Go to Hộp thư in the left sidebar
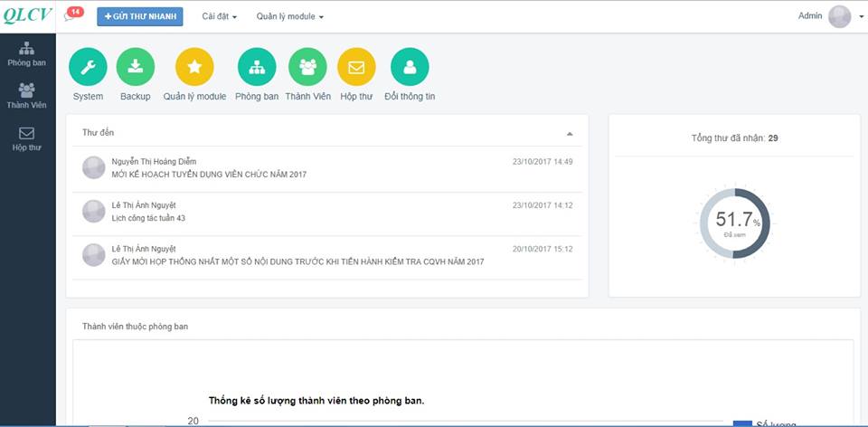Image resolution: width=868 pixels, height=427 pixels. coord(27,138)
